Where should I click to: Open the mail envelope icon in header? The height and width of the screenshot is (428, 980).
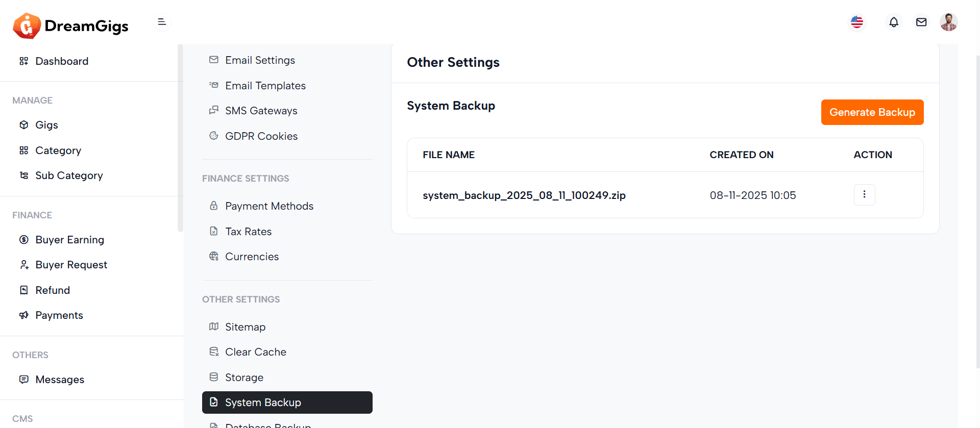(921, 22)
